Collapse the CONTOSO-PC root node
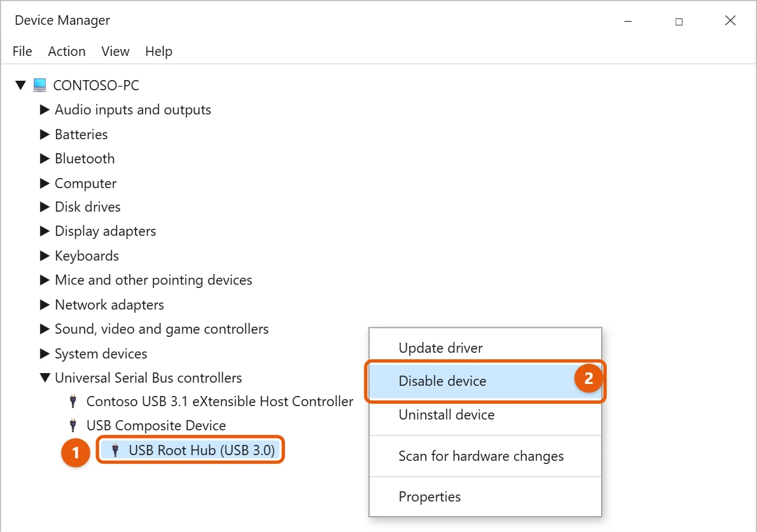This screenshot has width=757, height=532. [x=20, y=85]
